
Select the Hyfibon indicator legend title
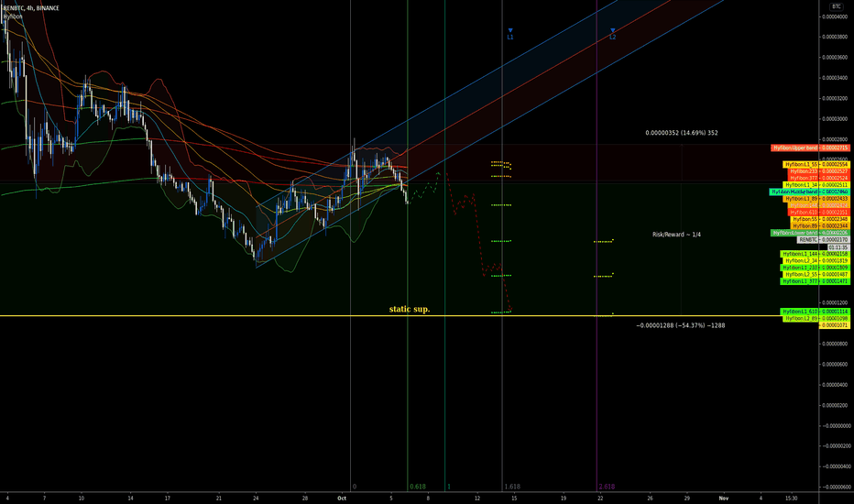click(13, 16)
